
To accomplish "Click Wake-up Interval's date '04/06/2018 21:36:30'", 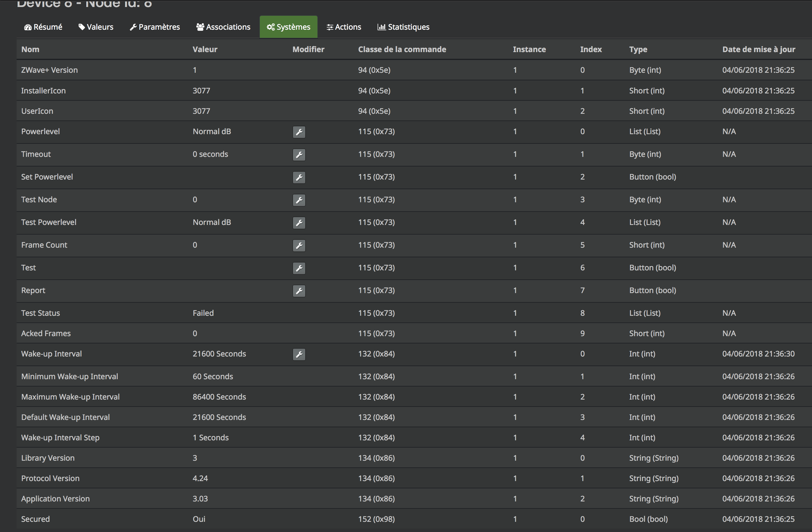I will point(758,354).
